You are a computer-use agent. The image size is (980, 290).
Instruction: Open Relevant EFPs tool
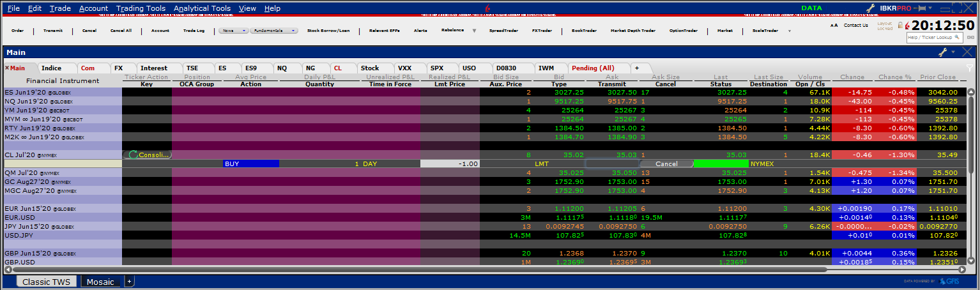tap(385, 31)
